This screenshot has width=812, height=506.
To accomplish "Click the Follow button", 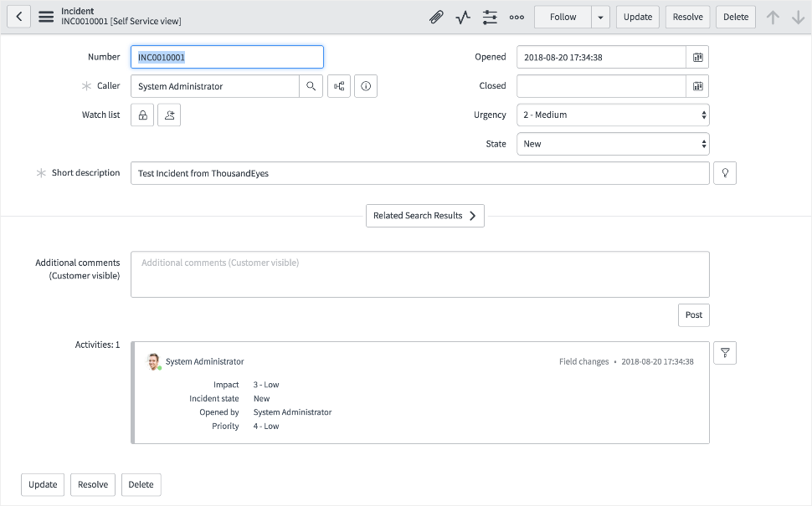I will (563, 17).
